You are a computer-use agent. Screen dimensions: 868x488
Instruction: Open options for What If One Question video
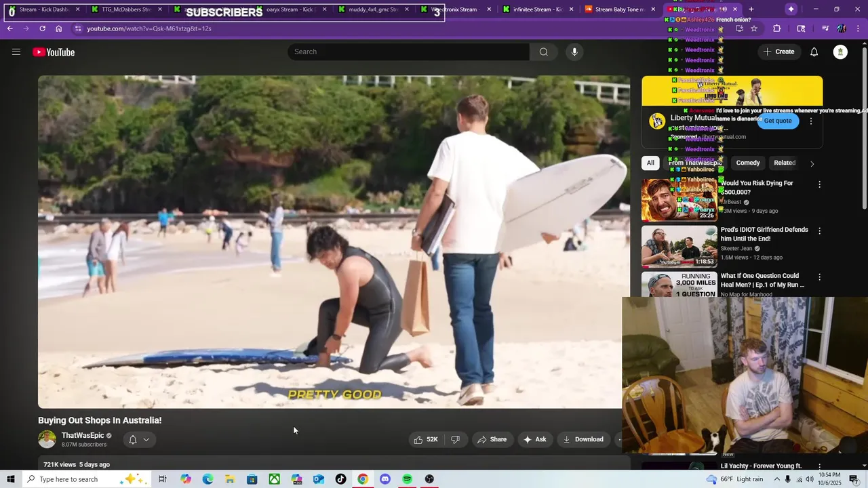819,277
